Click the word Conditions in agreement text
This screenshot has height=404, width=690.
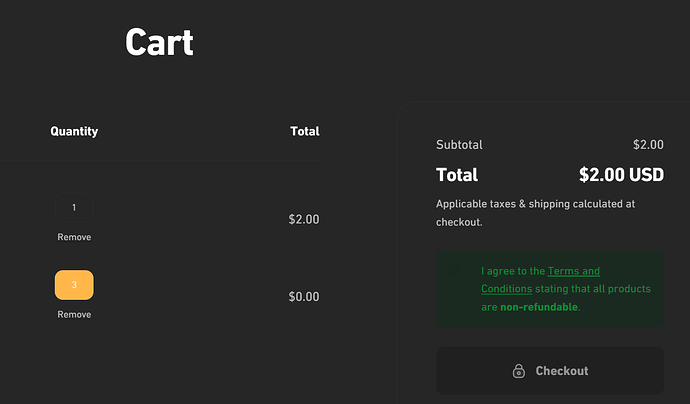click(x=506, y=289)
